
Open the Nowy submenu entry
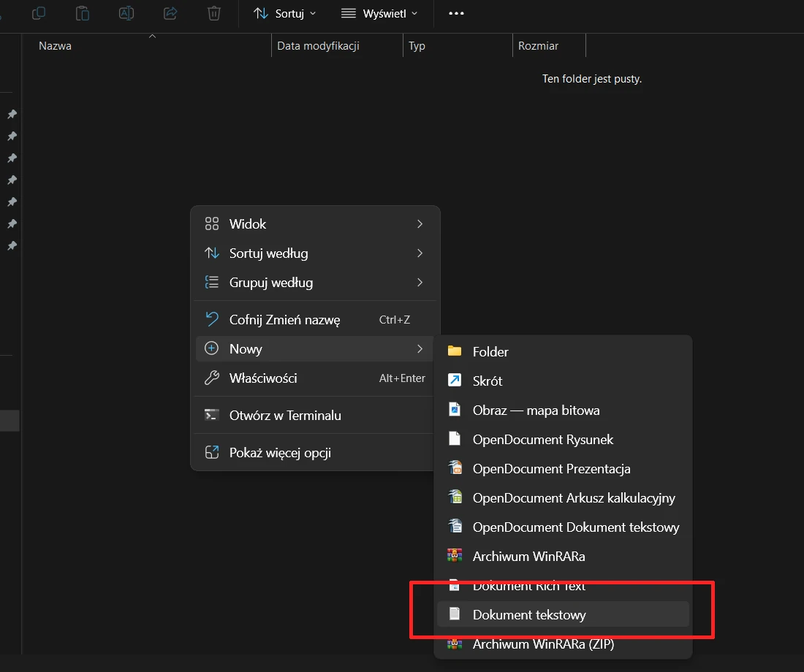(315, 349)
